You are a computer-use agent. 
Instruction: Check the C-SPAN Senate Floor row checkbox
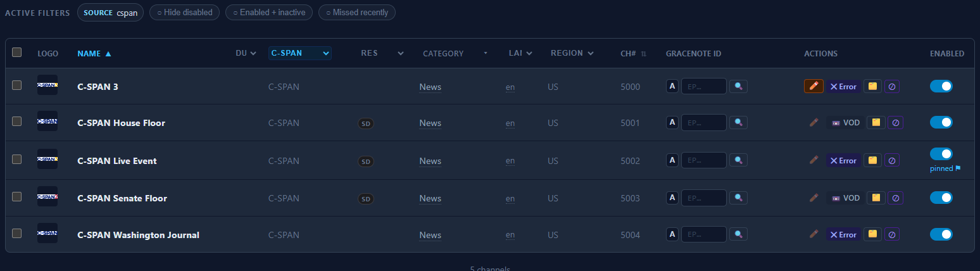16,196
